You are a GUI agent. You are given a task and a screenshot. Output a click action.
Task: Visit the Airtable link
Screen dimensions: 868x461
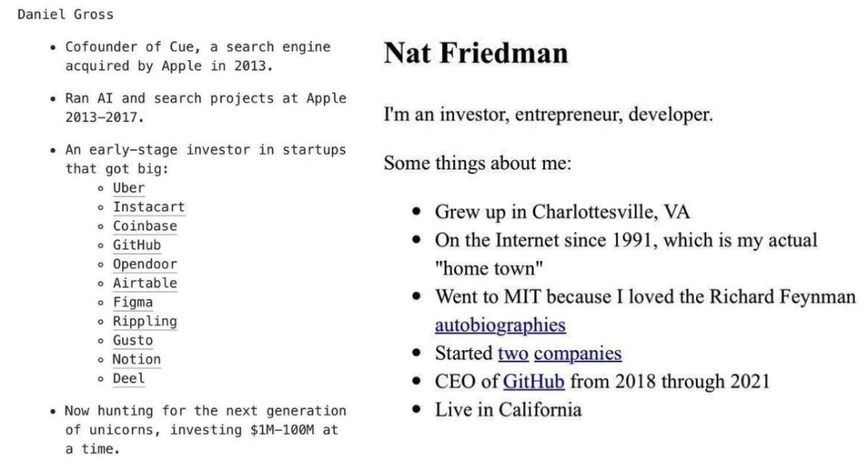(x=145, y=284)
